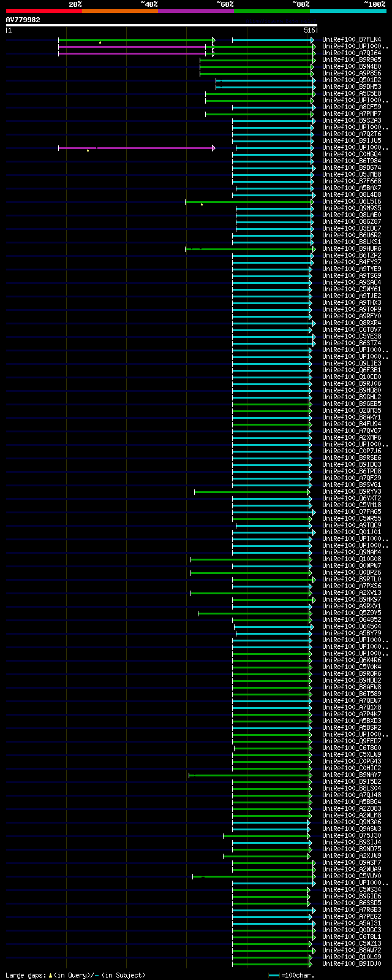The height and width of the screenshot is (980, 392).
Task: Open hit UniRef100_Q6L5I6
Action: coord(352,202)
